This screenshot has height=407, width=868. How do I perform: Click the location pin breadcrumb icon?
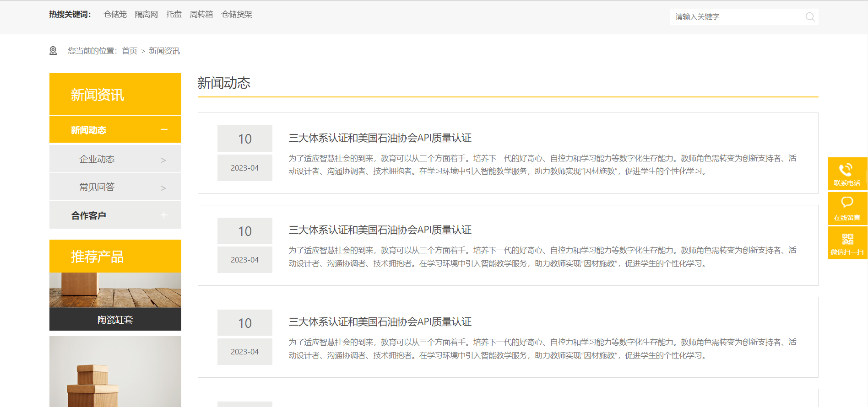[53, 51]
